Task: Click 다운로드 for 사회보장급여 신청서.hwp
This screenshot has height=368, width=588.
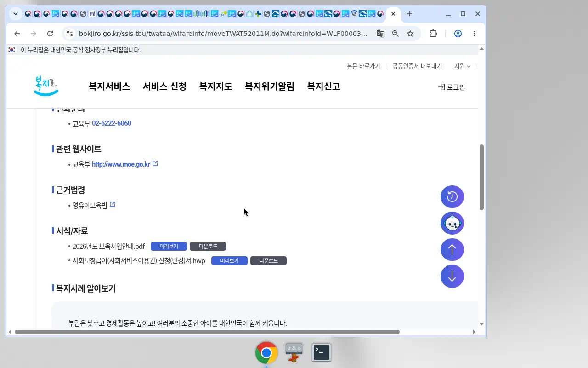Action: point(268,261)
